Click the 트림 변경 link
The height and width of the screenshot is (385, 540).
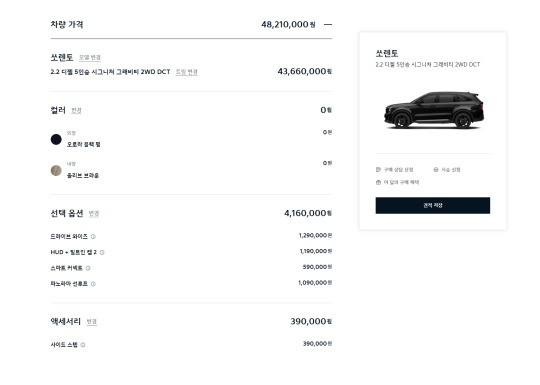click(187, 72)
